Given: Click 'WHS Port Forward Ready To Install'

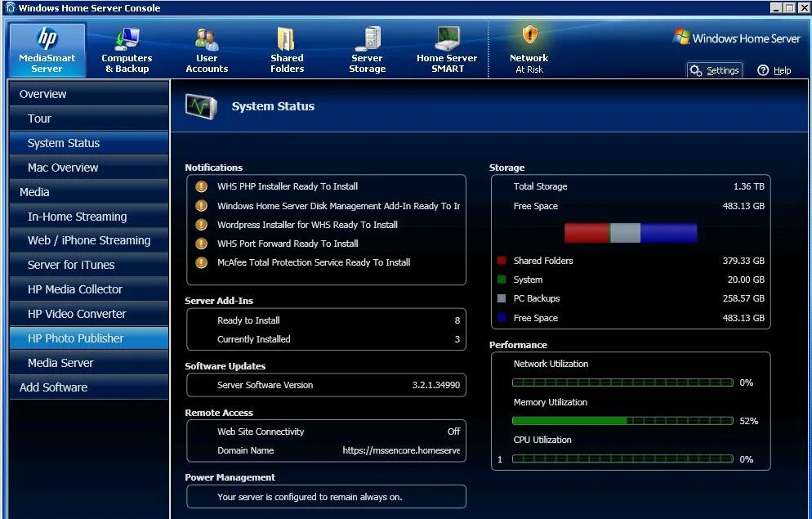Looking at the screenshot, I should click(288, 244).
